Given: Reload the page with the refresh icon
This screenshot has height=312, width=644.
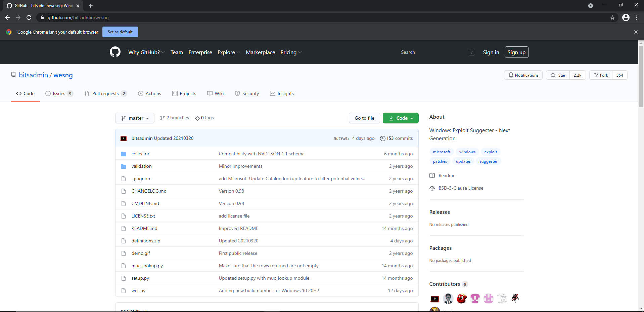Looking at the screenshot, I should pyautogui.click(x=29, y=17).
